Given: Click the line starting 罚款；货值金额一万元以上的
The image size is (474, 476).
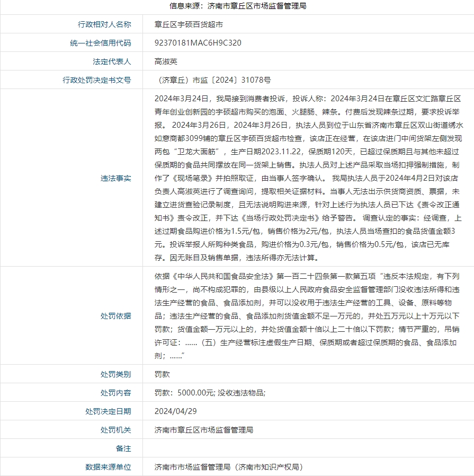Looking at the screenshot, I should [x=307, y=329].
